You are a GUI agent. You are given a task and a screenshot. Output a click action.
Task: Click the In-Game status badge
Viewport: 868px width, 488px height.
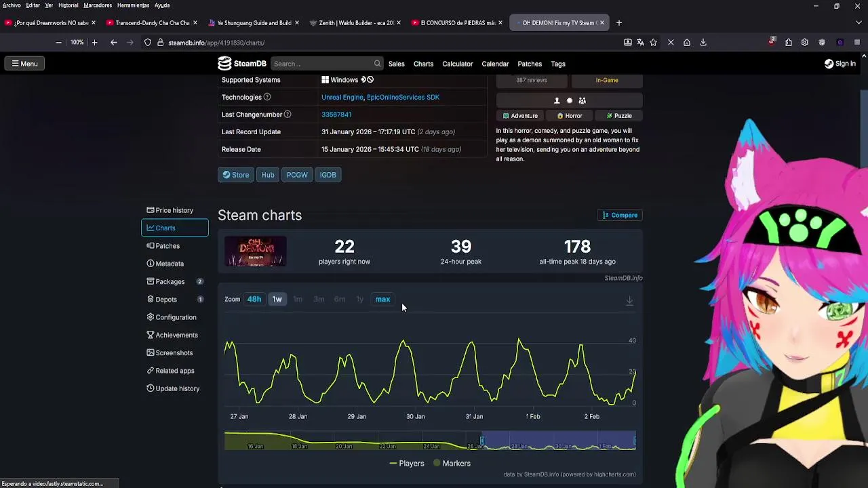tap(607, 80)
